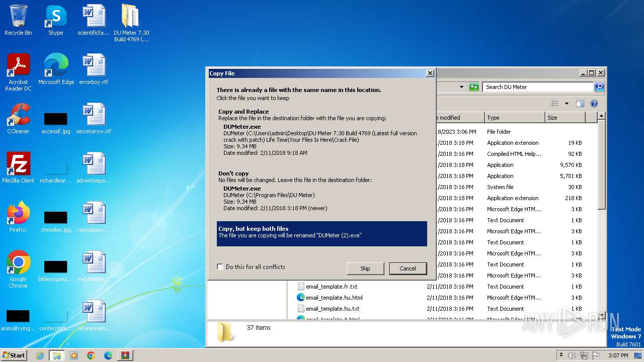This screenshot has width=644, height=362.
Task: Choose the Don't copy option
Action: [322, 191]
